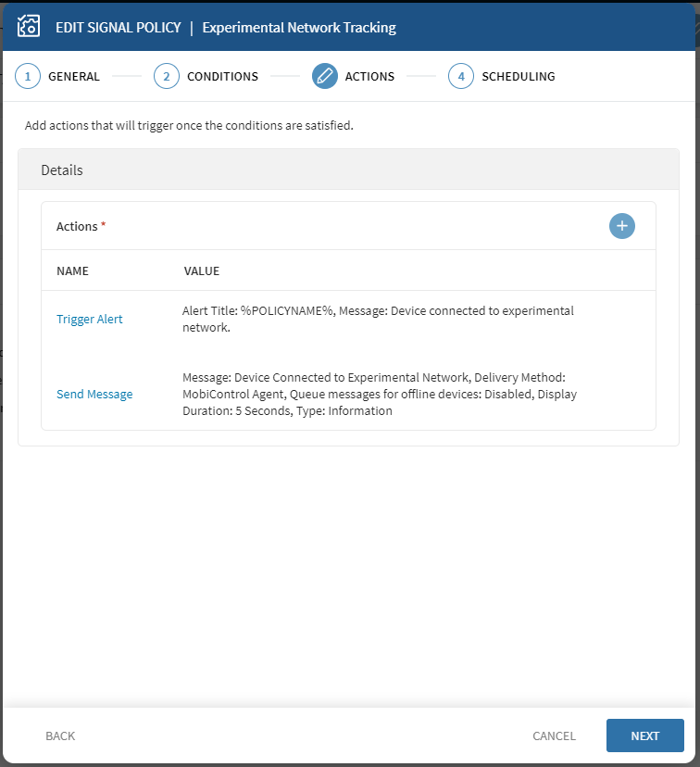Viewport: 700px width, 767px height.
Task: Select the Trigger Alert value description text
Action: (x=378, y=319)
